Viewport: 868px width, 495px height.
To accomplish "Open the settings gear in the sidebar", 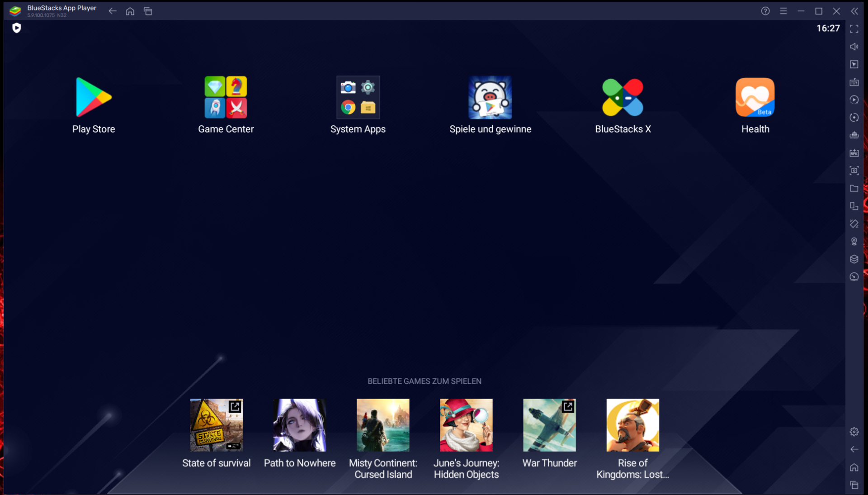I will coord(854,432).
